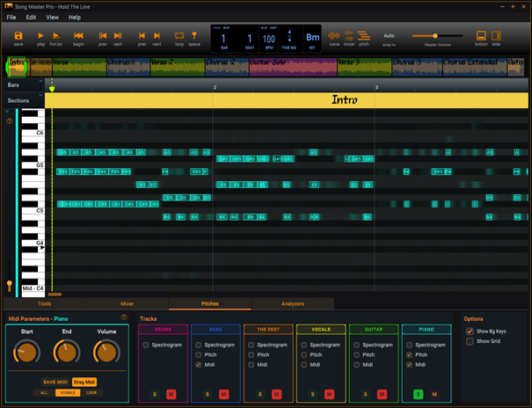Viewport: 532px width, 408px height.
Task: Click the SAVE MIDI button
Action: click(55, 382)
